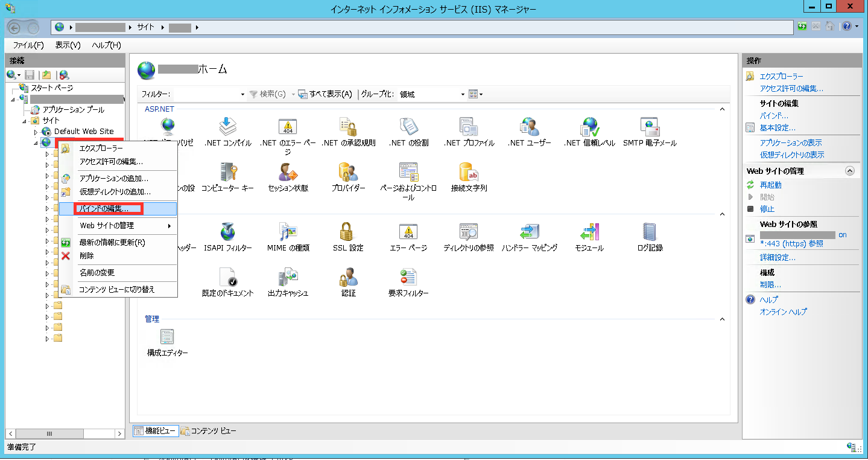Collapse the Web サイトの管理 actions section
Screen dimensions: 868x460
coord(850,171)
